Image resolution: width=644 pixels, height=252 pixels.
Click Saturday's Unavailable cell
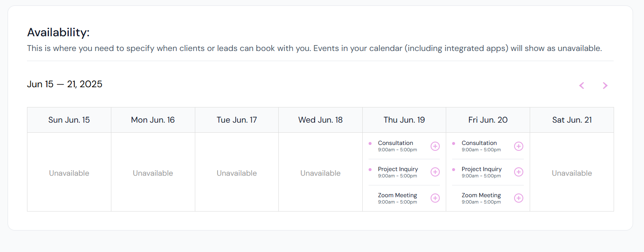(572, 173)
